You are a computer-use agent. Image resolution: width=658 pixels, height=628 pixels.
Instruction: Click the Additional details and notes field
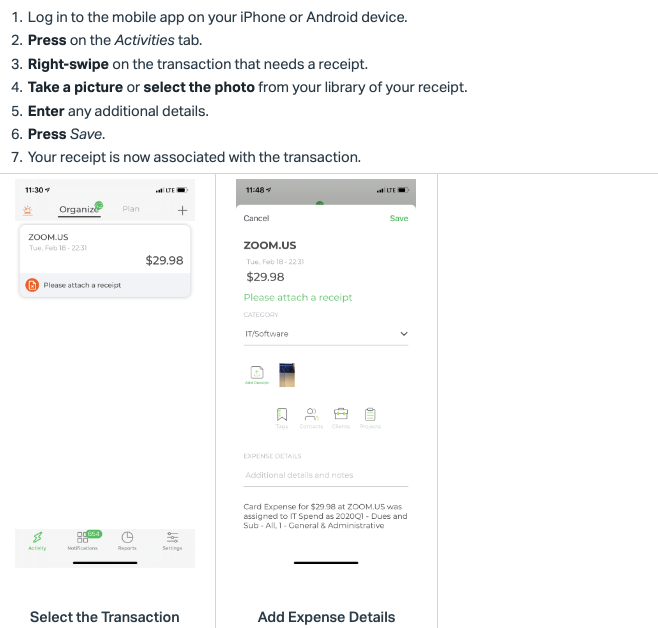326,475
